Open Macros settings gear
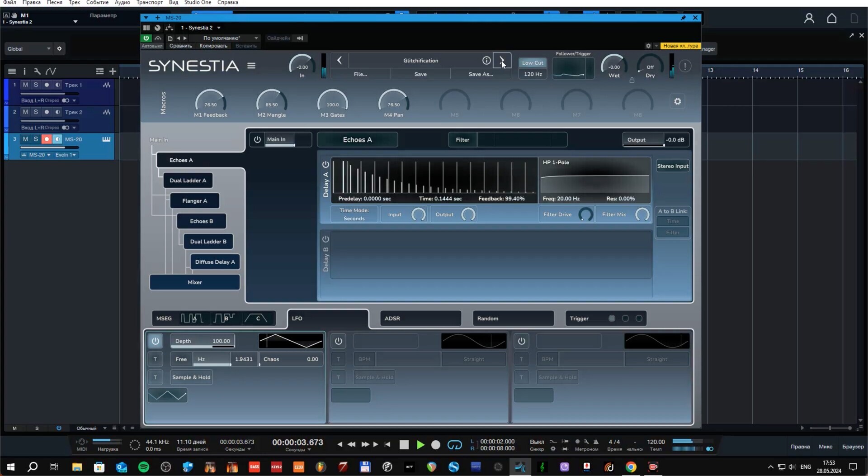The image size is (868, 476). 678,101
